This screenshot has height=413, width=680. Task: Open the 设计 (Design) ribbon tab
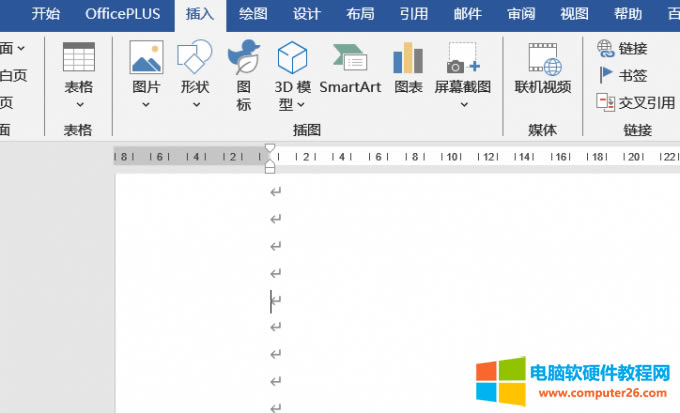point(307,14)
